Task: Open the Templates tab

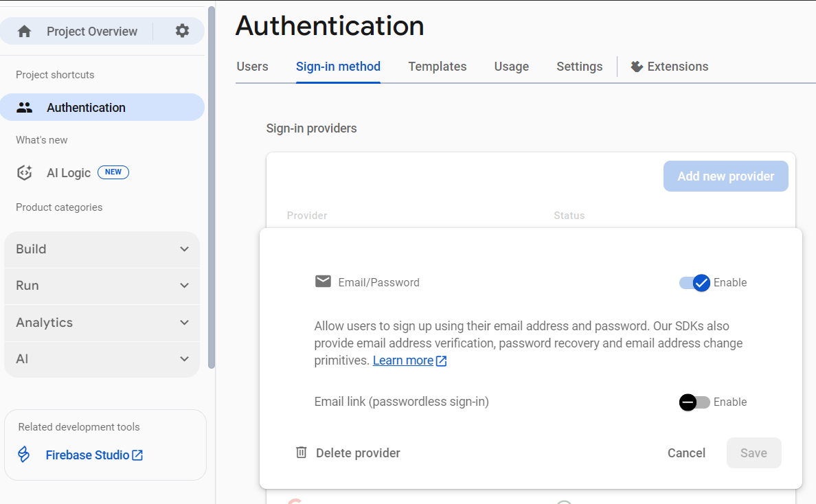Action: pos(437,66)
